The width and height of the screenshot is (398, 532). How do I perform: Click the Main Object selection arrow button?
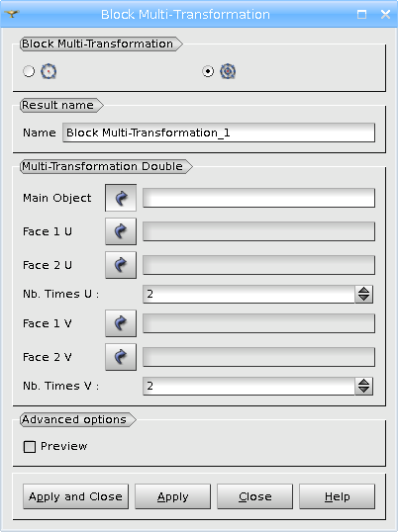[x=121, y=198]
